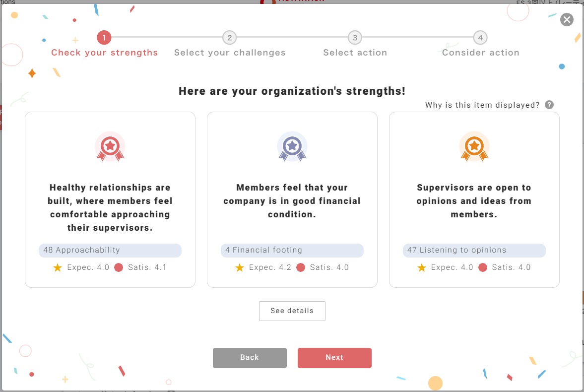Select step 4 circle in stepper
Image resolution: width=584 pixels, height=392 pixels.
(x=480, y=38)
